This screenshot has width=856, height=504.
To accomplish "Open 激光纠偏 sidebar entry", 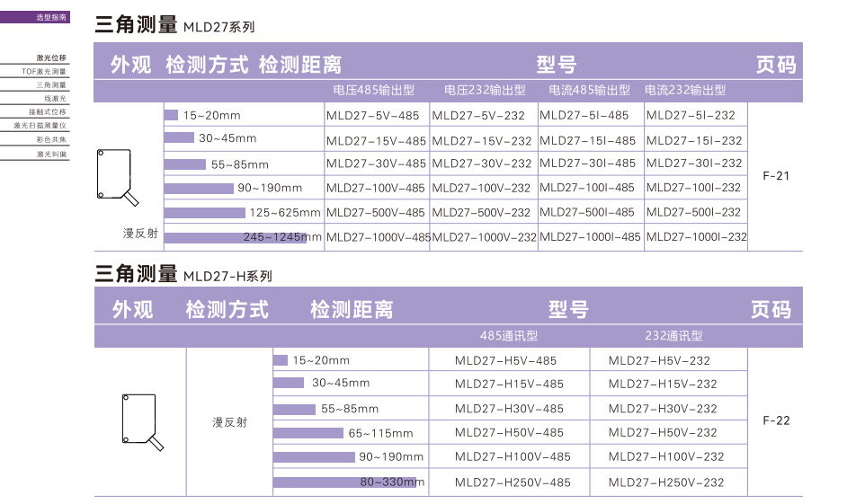I will pyautogui.click(x=51, y=154).
